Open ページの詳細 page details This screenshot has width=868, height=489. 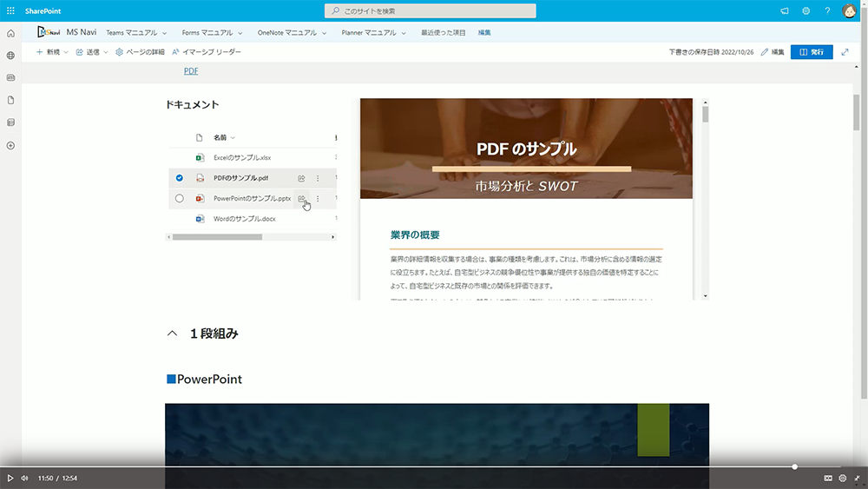tap(140, 52)
